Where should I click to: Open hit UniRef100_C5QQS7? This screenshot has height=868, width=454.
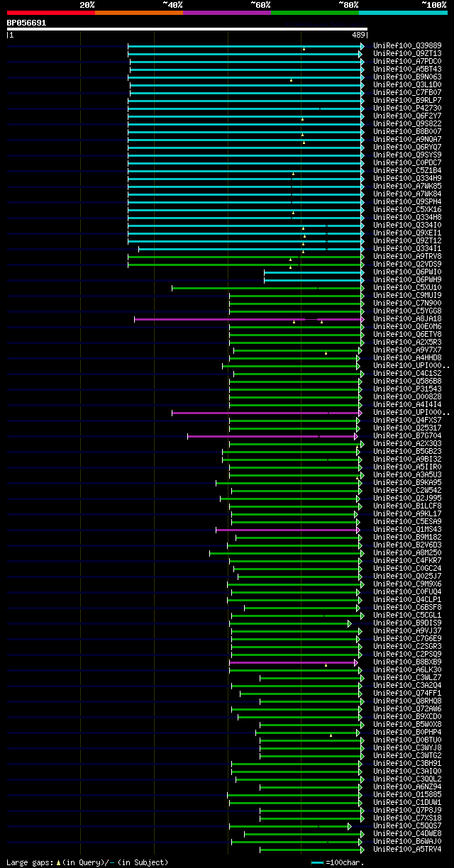pyautogui.click(x=407, y=825)
